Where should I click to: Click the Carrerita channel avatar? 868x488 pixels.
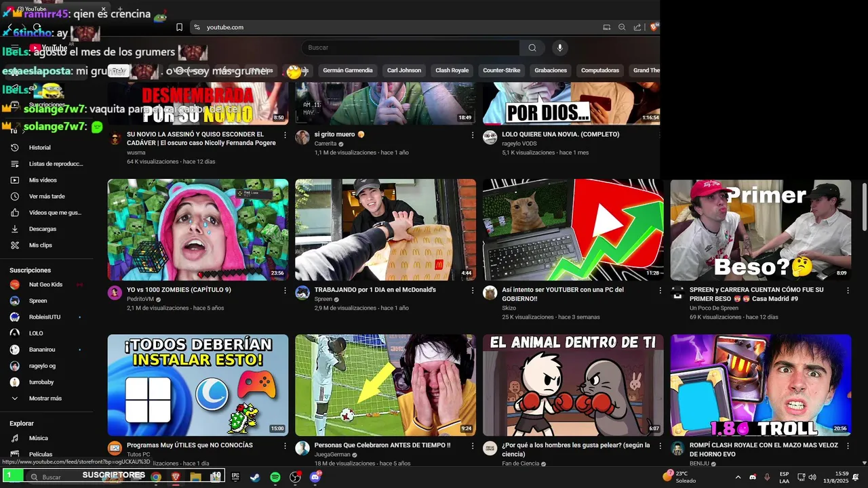[x=302, y=138]
